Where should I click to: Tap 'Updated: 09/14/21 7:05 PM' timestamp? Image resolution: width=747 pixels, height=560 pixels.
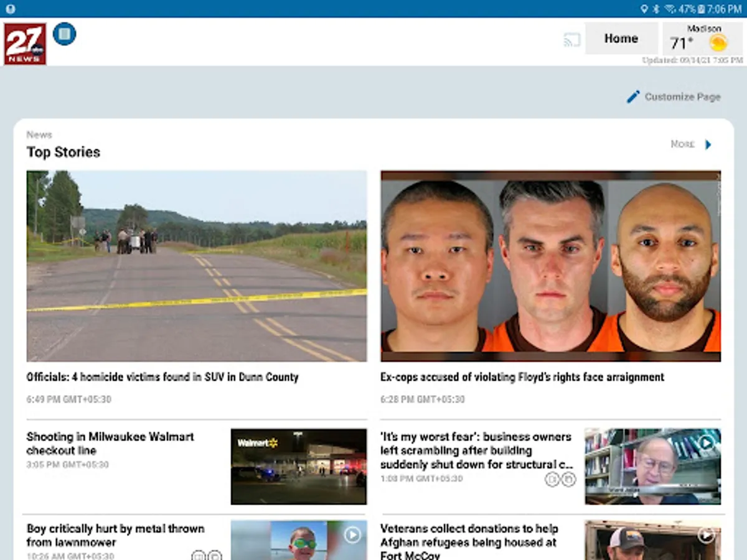pyautogui.click(x=692, y=60)
